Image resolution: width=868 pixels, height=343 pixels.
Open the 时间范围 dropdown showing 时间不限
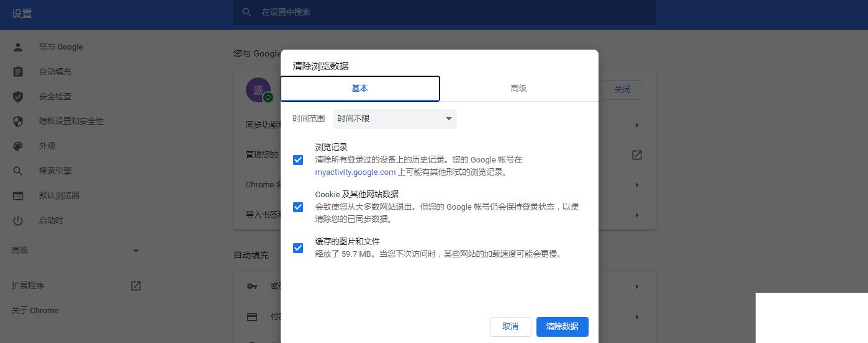pos(395,119)
